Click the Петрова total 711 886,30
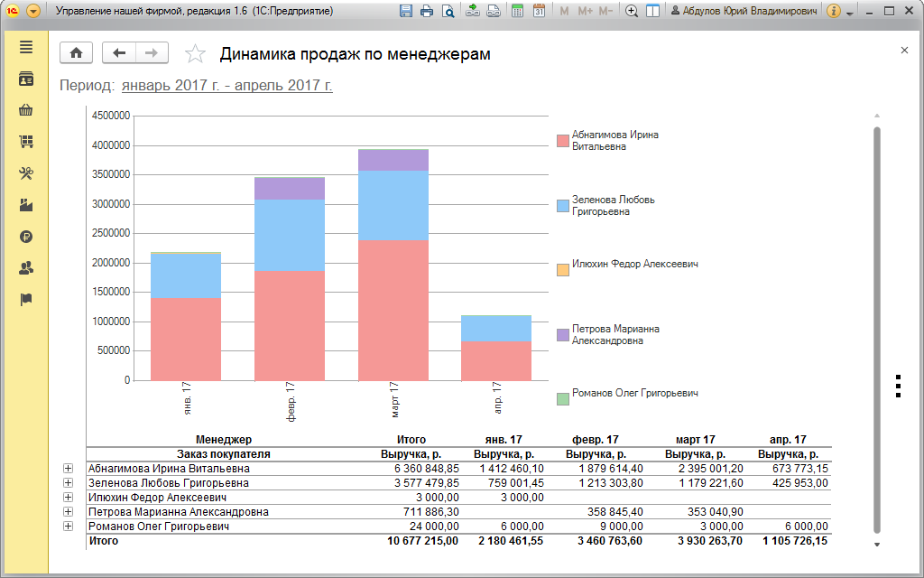The width and height of the screenshot is (924, 578). (x=430, y=512)
